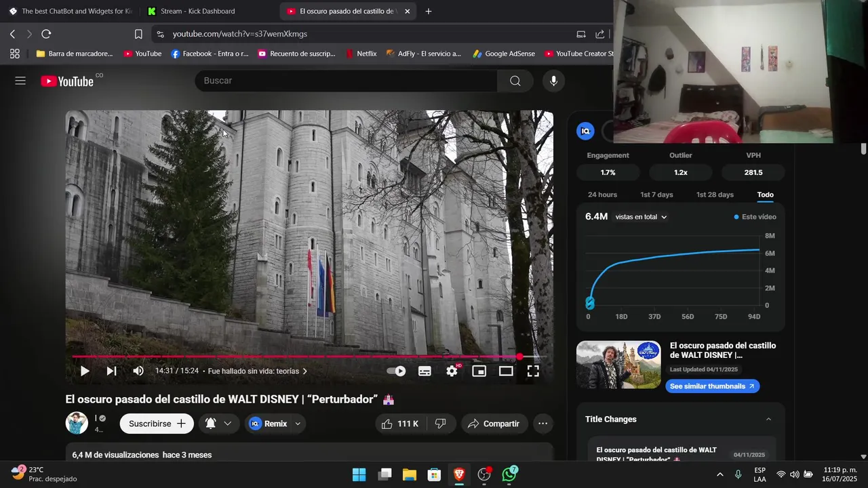The height and width of the screenshot is (488, 868).
Task: Open the Remix dropdown arrow
Action: (298, 424)
